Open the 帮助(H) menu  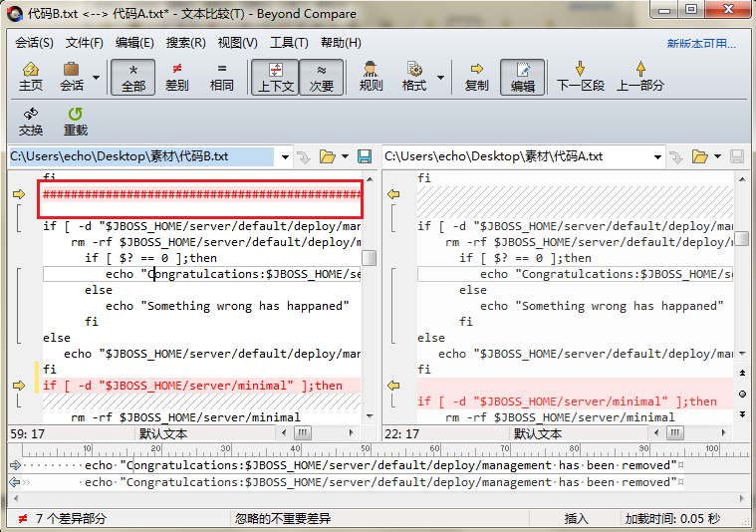tap(341, 43)
